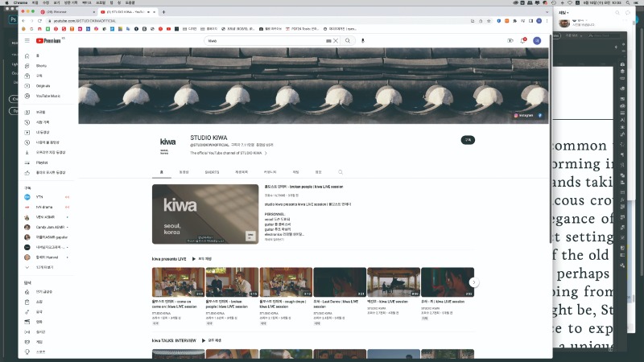Open the create video icon

click(x=510, y=41)
